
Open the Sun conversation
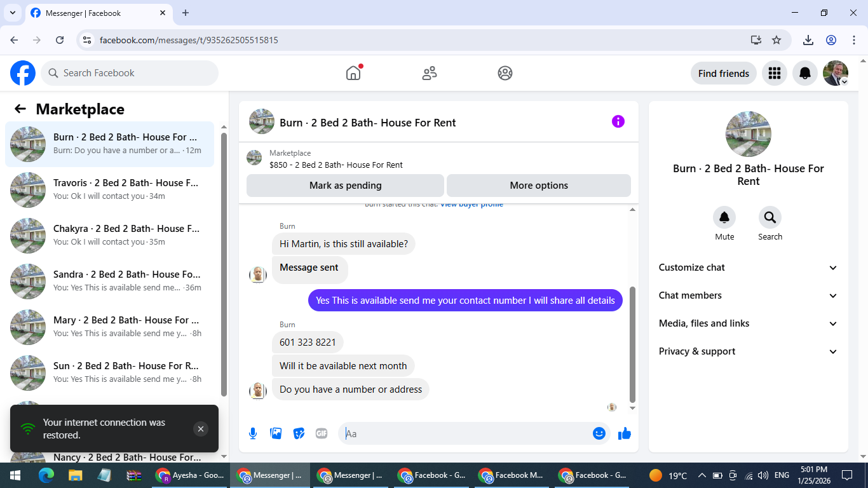[110, 373]
